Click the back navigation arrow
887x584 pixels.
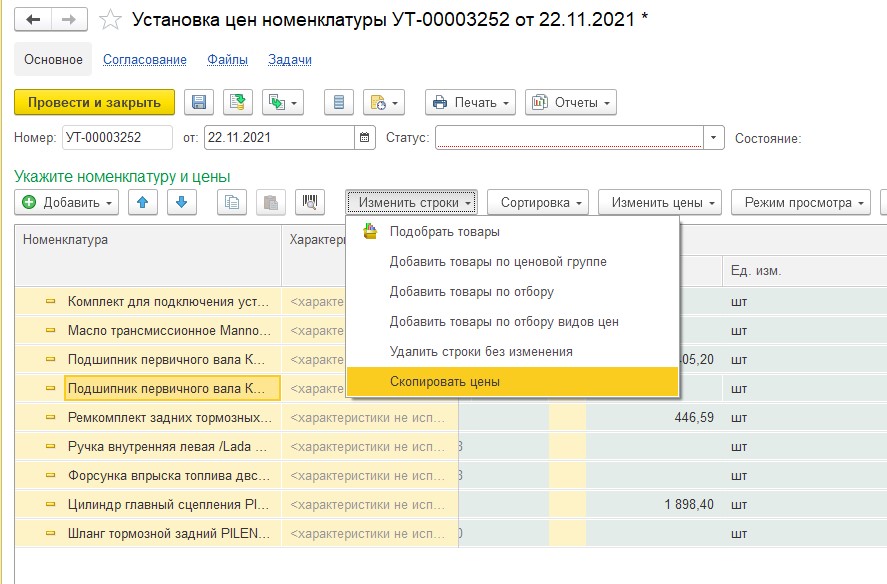[x=34, y=19]
